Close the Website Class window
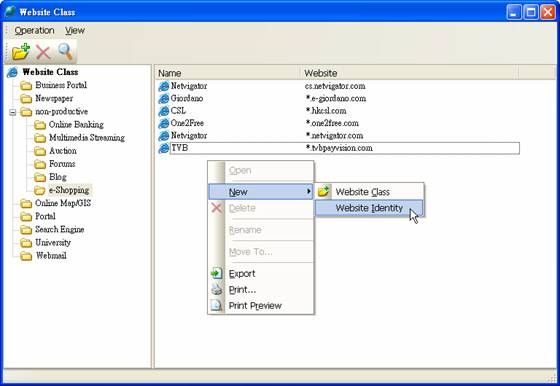The height and width of the screenshot is (386, 560). pos(548,12)
